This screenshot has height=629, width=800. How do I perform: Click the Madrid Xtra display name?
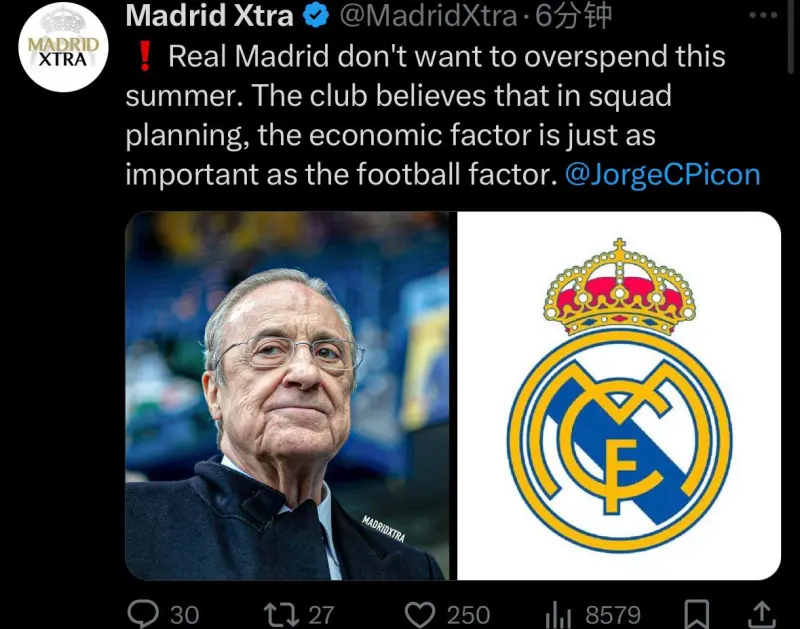(210, 15)
